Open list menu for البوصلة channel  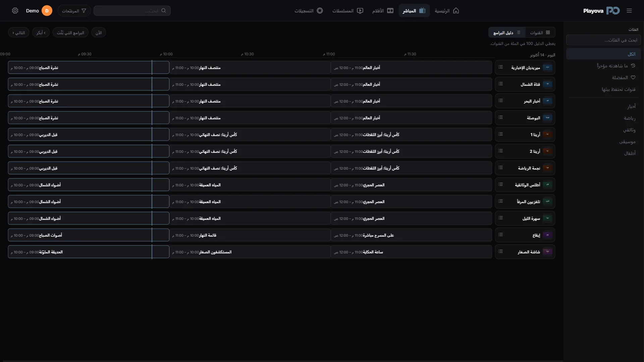point(500,118)
